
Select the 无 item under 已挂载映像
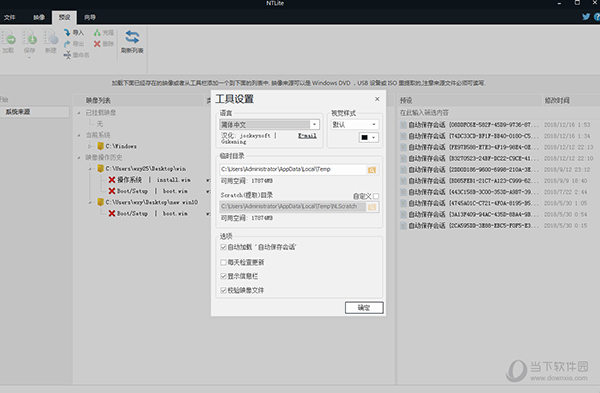pos(99,124)
